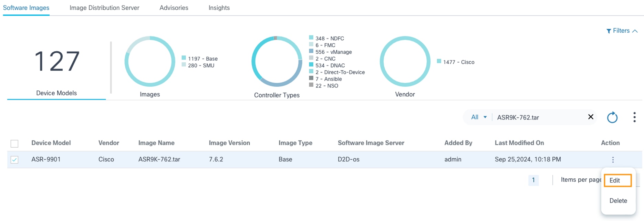Open the ASR-9901 row action menu
The width and height of the screenshot is (644, 221).
pos(613,160)
